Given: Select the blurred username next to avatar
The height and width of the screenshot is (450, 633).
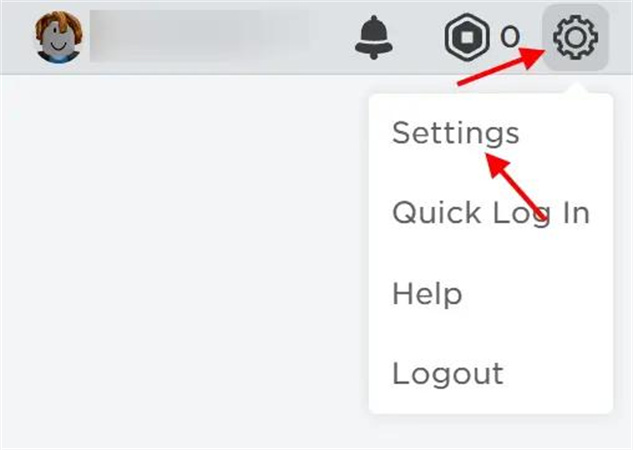Looking at the screenshot, I should point(199,36).
